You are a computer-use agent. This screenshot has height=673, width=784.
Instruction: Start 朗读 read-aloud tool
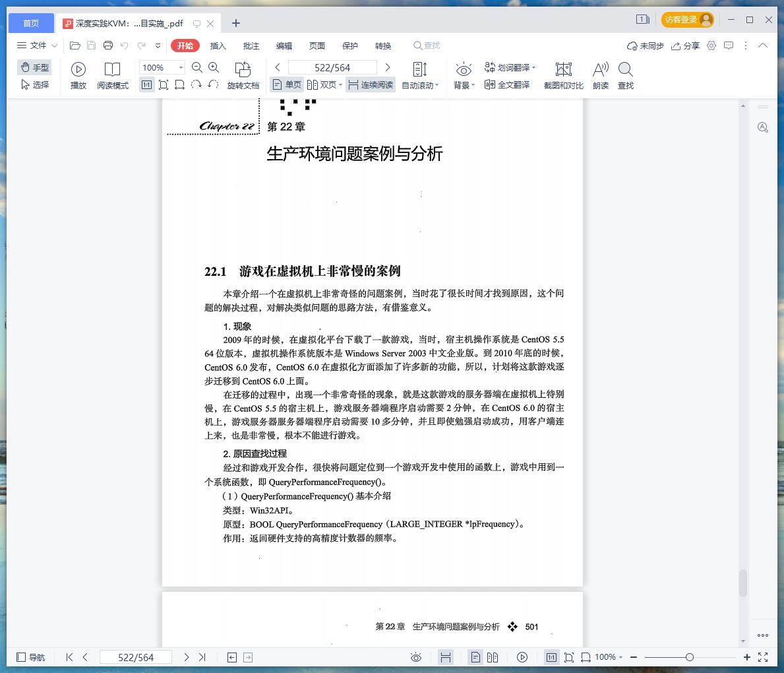point(601,76)
